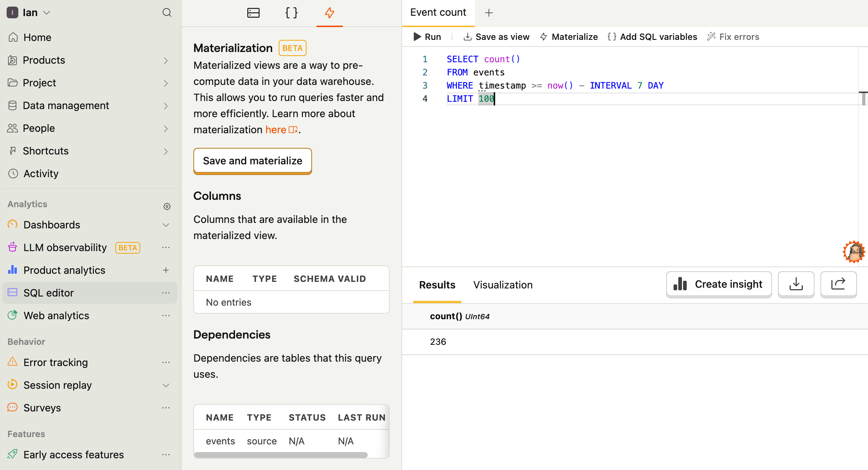Viewport: 868px width, 470px height.
Task: Open Error tracking more options dots
Action: tap(166, 362)
